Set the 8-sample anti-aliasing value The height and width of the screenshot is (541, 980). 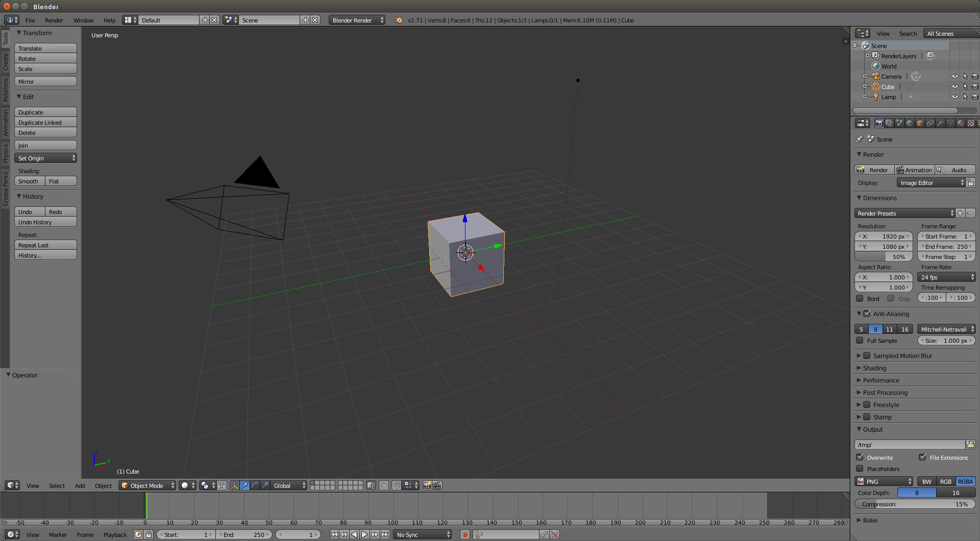tap(876, 329)
